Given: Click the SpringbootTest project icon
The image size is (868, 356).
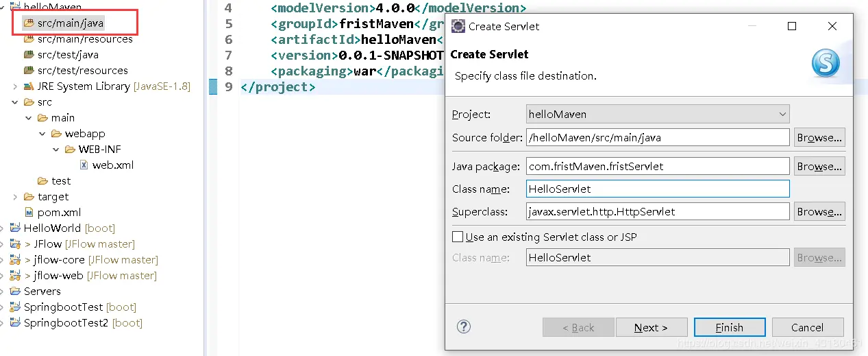Looking at the screenshot, I should [x=15, y=307].
